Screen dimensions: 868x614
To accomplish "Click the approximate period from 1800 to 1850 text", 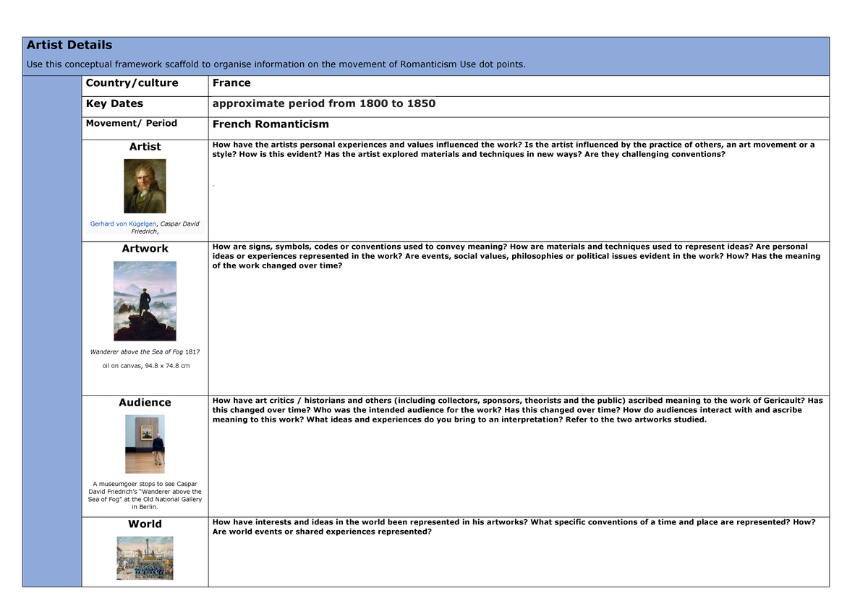I will click(x=324, y=103).
